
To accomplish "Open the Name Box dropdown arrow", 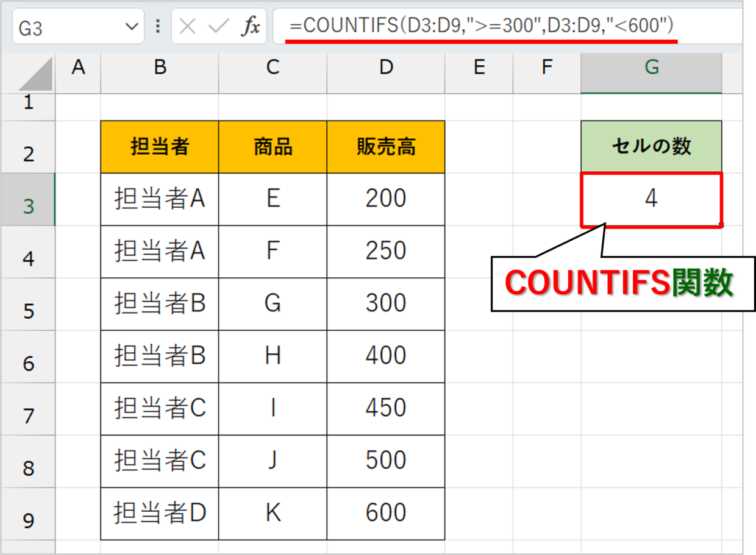I will pos(131,27).
